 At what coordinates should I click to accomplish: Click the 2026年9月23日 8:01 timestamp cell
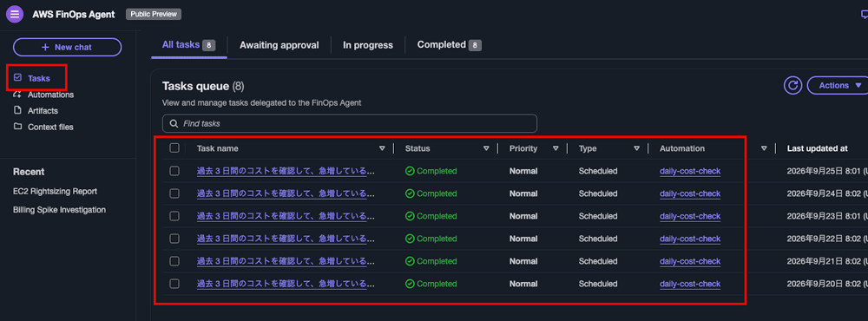(826, 216)
